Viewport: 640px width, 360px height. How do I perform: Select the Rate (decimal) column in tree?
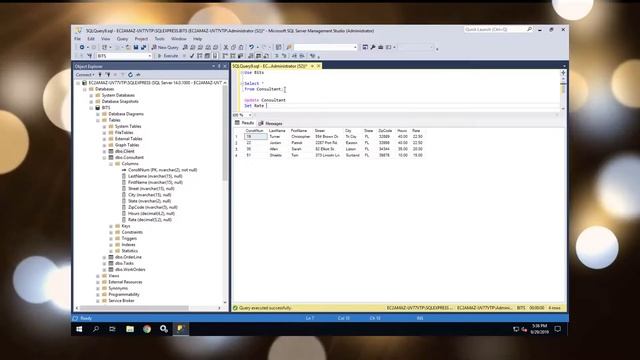pos(150,220)
